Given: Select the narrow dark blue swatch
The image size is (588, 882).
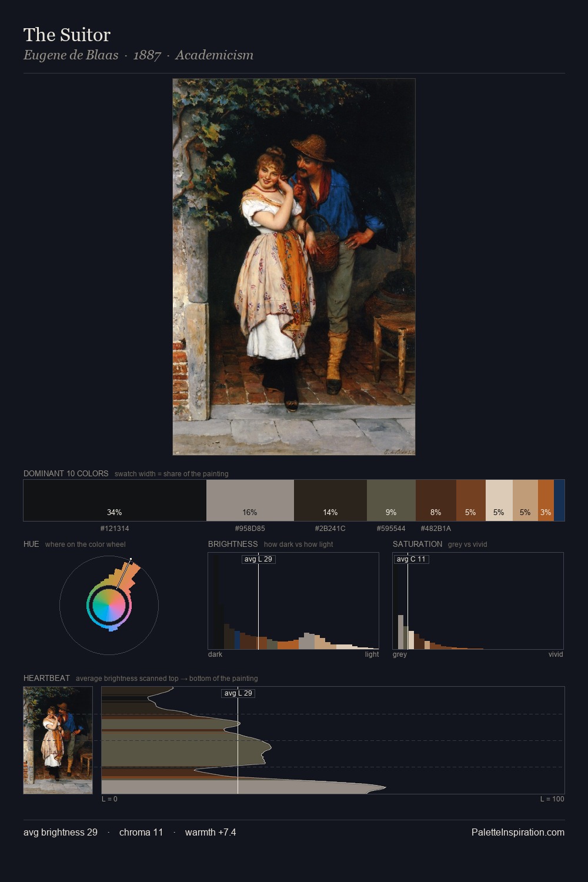Looking at the screenshot, I should click(559, 500).
